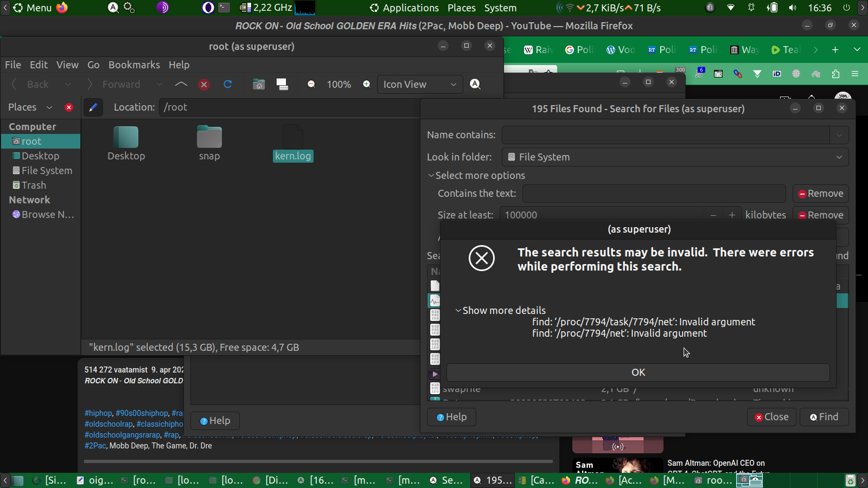
Task: Select File System in Places sidebar
Action: pos(47,171)
